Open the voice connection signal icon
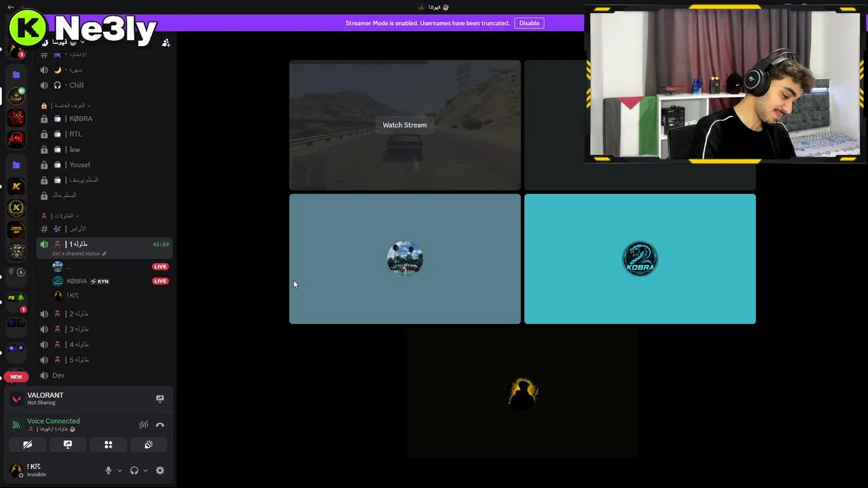Screen dimensions: 868x488 (x=16, y=425)
